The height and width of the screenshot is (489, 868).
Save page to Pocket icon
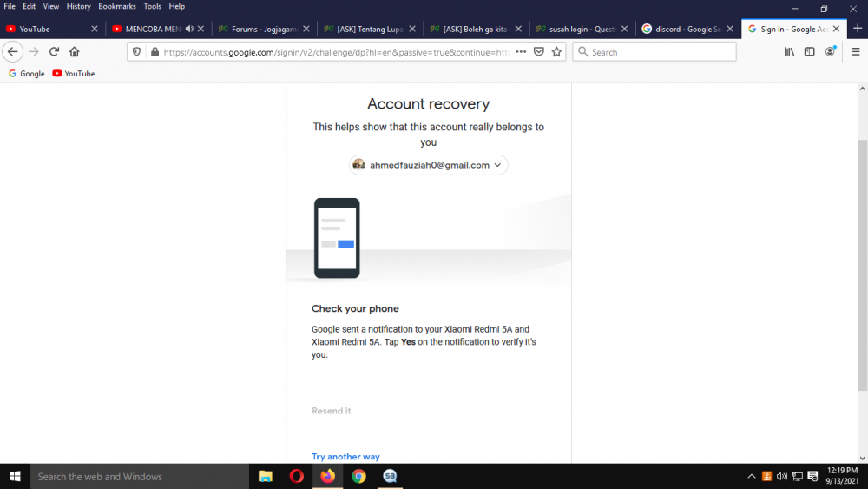[539, 51]
